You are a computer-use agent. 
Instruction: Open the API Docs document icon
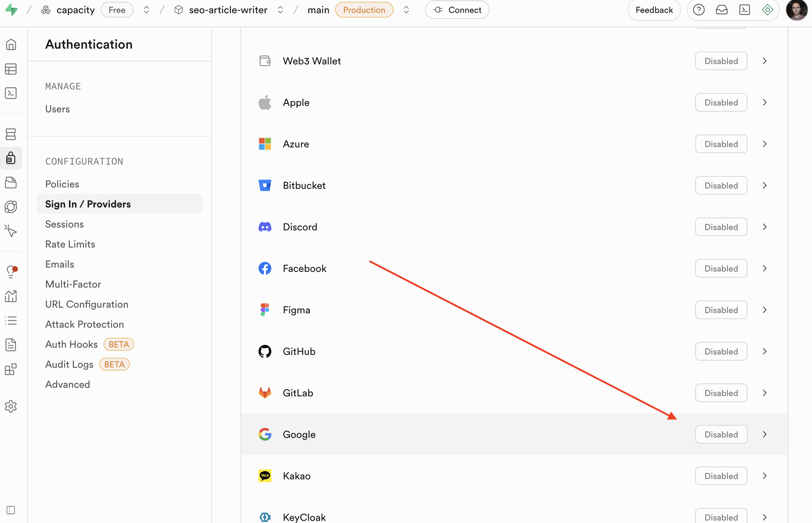pyautogui.click(x=11, y=345)
